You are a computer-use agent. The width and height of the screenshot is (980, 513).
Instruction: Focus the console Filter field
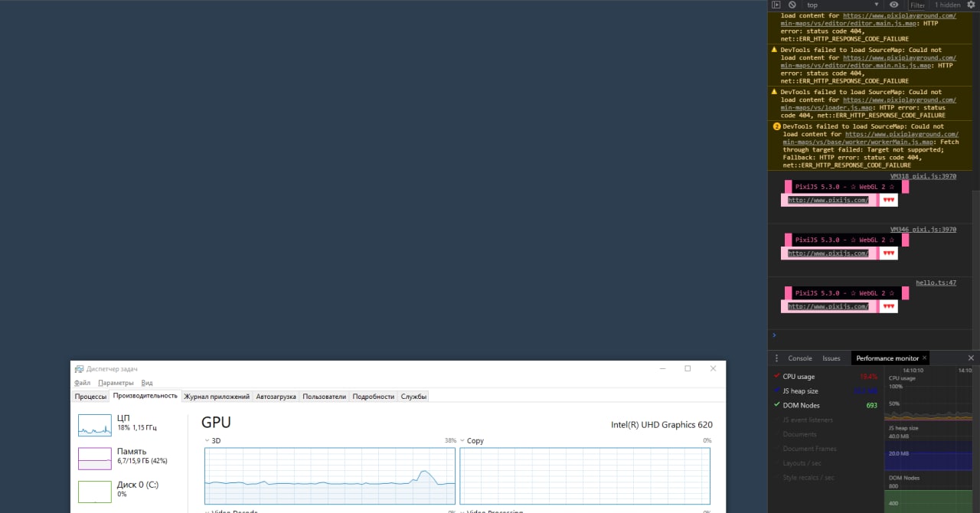917,5
